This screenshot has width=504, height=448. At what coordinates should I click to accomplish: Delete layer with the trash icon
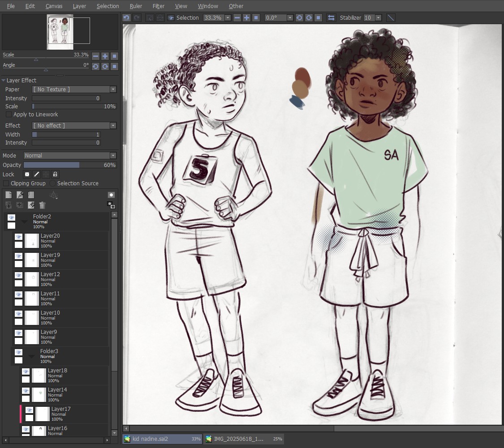42,205
